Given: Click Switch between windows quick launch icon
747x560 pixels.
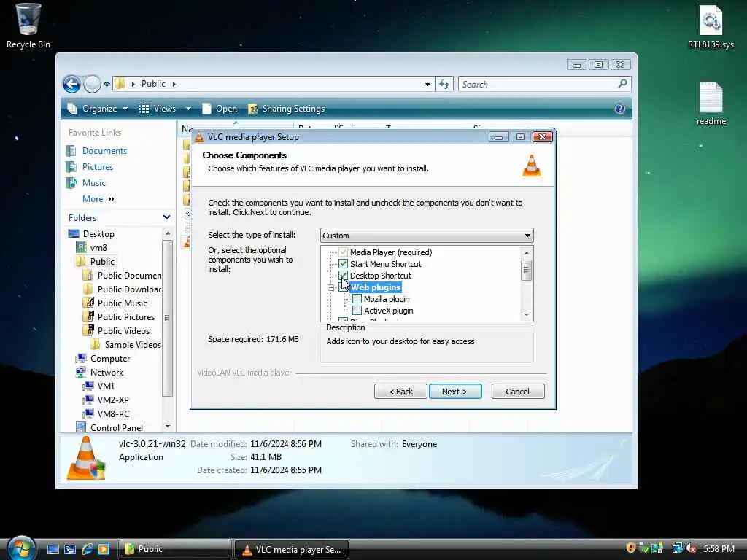Looking at the screenshot, I should point(70,549).
